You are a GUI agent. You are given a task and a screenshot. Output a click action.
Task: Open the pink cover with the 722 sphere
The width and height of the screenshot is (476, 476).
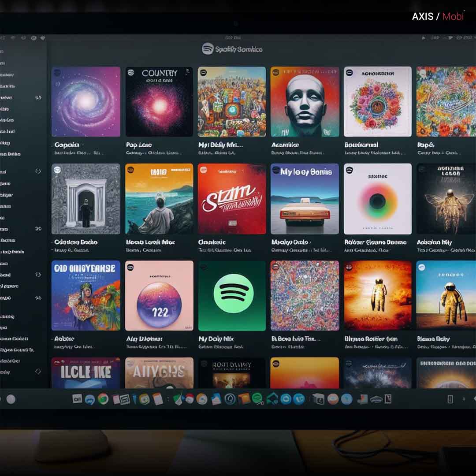click(x=159, y=295)
